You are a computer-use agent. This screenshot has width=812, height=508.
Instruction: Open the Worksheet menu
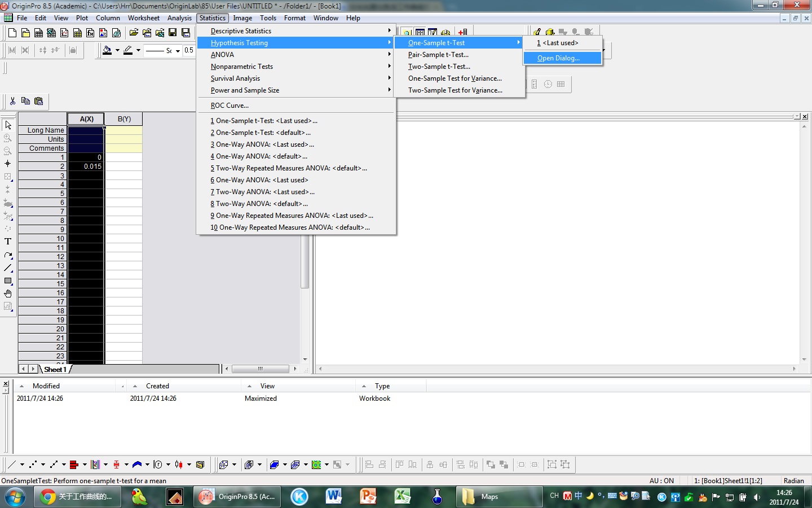point(144,18)
